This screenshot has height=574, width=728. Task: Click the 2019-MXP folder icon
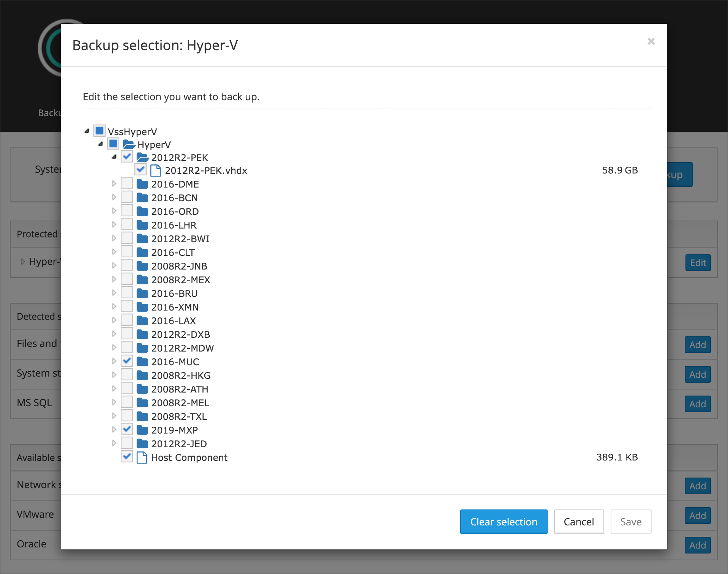(142, 430)
